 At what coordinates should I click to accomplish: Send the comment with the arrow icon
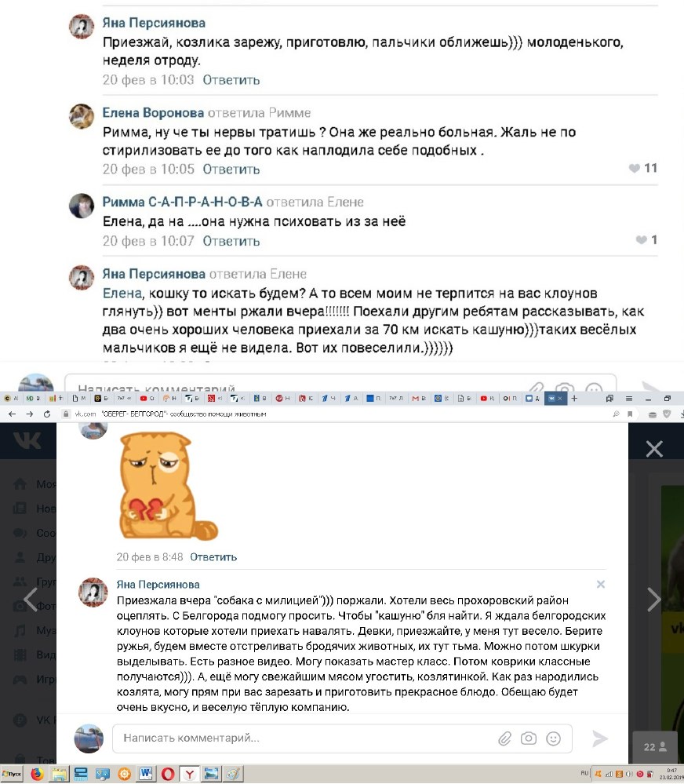(x=599, y=738)
